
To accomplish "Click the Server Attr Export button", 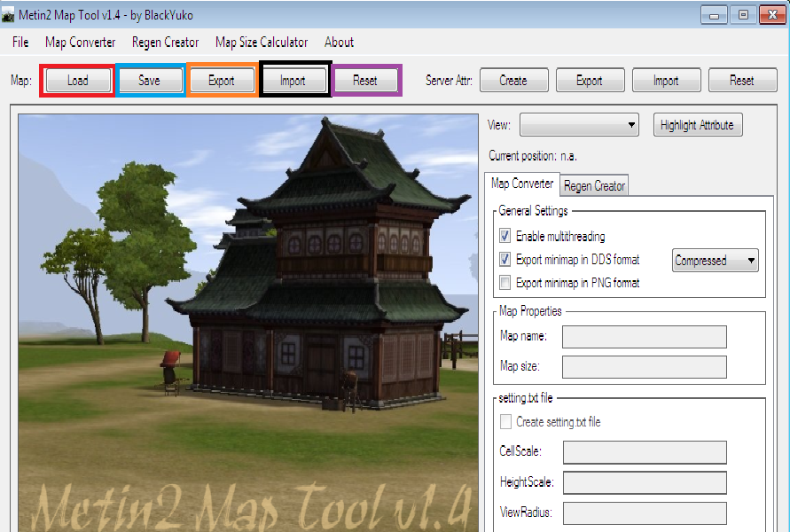I will (590, 81).
